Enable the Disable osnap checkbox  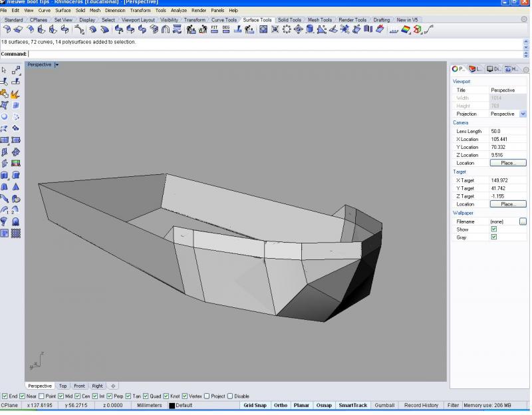[x=230, y=396]
